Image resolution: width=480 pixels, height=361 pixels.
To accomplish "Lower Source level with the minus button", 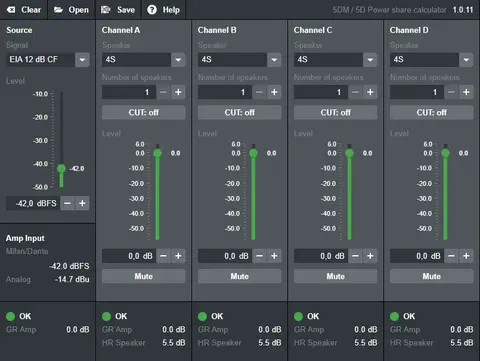I will tap(67, 203).
